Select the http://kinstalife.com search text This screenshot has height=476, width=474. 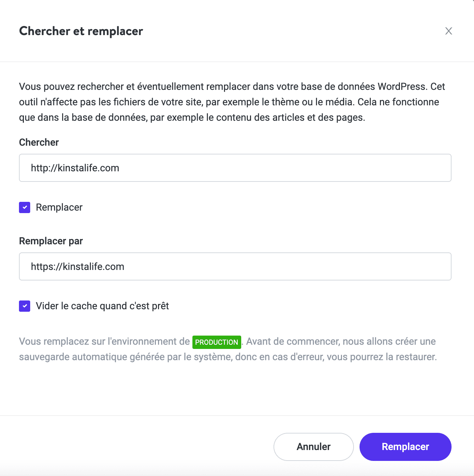74,168
